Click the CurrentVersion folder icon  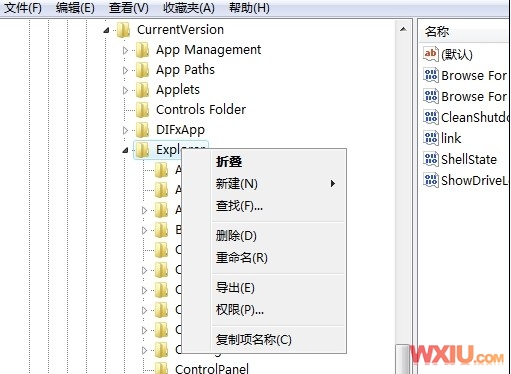click(123, 30)
